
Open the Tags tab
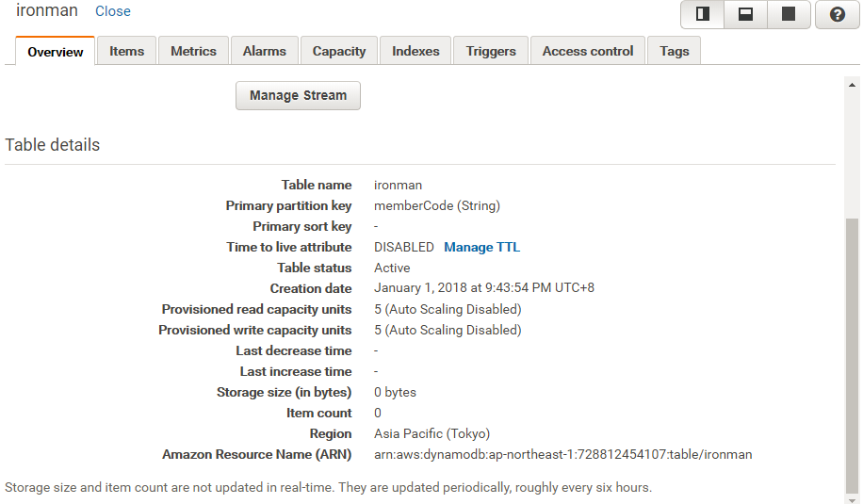tap(675, 51)
